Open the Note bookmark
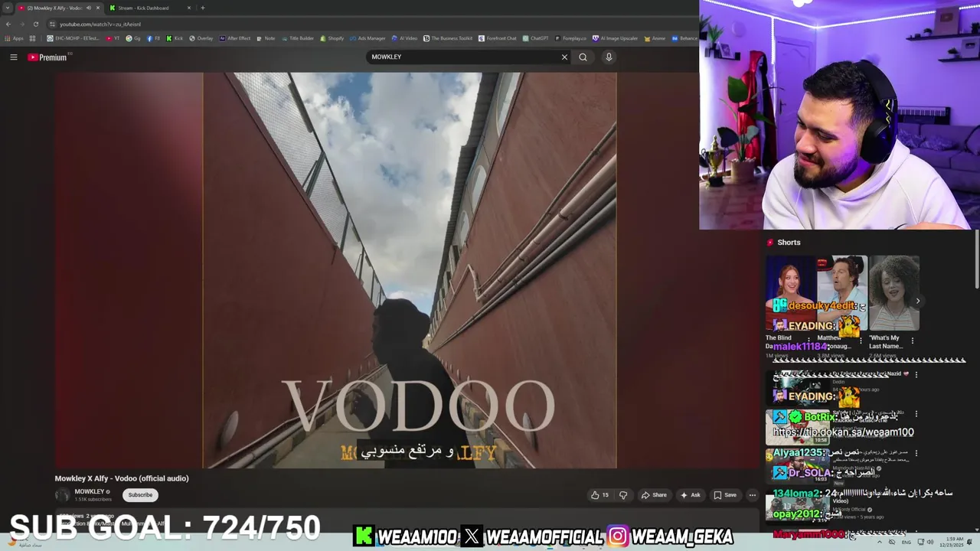980x551 pixels. [x=266, y=38]
